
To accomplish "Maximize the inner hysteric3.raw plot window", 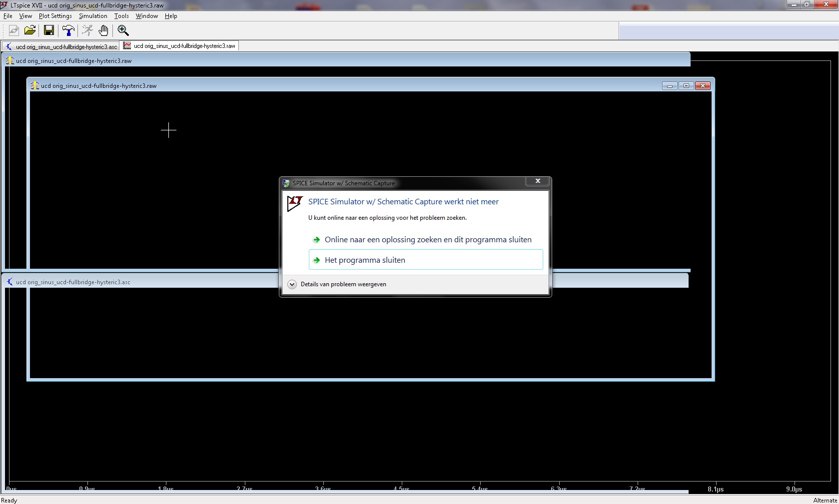I will click(686, 86).
